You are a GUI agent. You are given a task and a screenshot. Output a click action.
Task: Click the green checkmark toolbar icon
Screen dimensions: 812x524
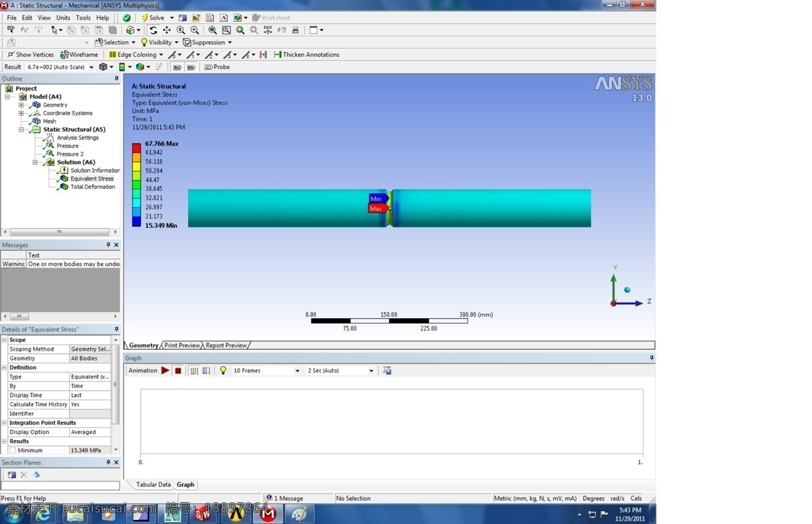point(127,18)
